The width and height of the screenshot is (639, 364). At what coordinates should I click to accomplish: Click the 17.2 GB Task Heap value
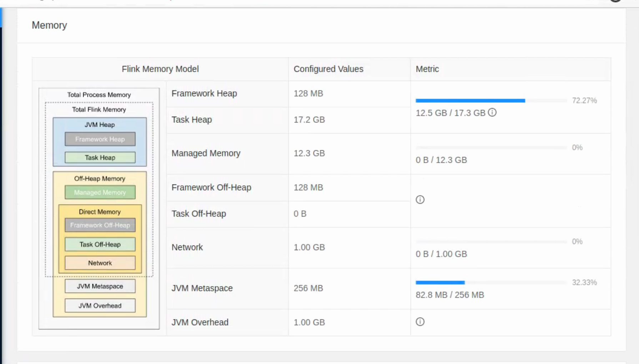(309, 120)
